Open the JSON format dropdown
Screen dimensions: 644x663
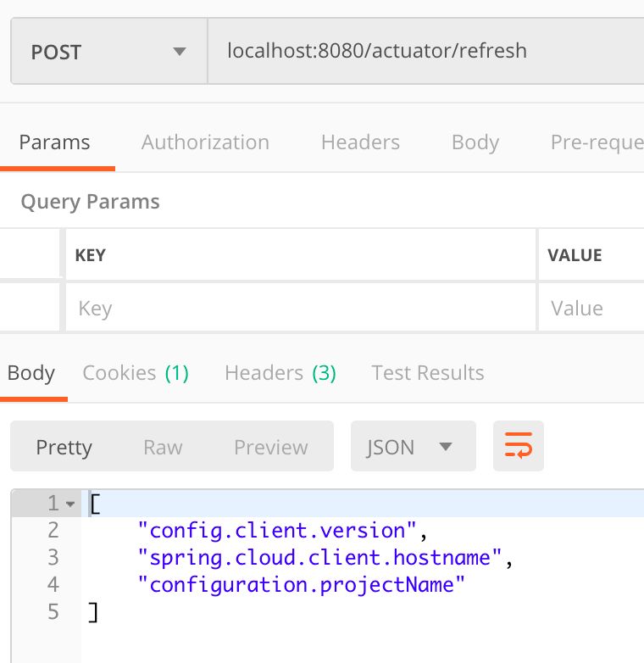point(413,447)
